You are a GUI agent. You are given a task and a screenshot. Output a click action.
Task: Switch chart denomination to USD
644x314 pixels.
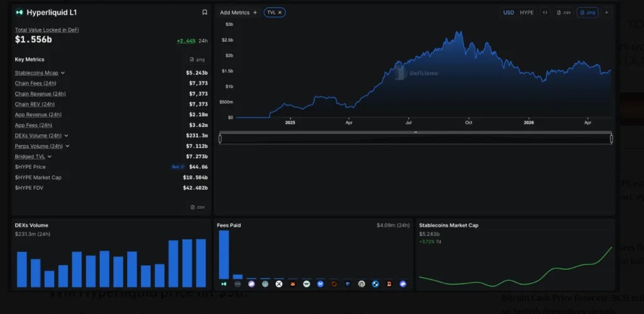[508, 13]
